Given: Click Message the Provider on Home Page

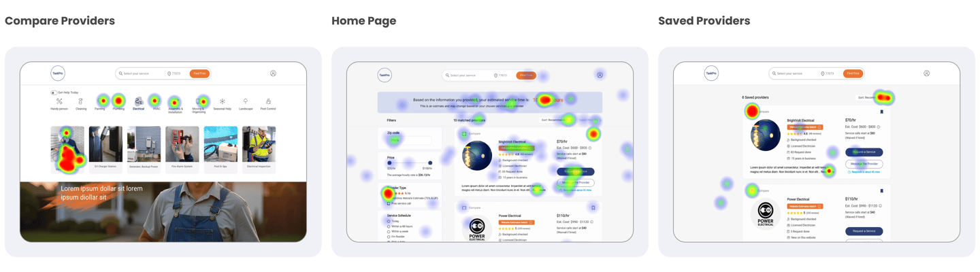Looking at the screenshot, I should point(576,182).
